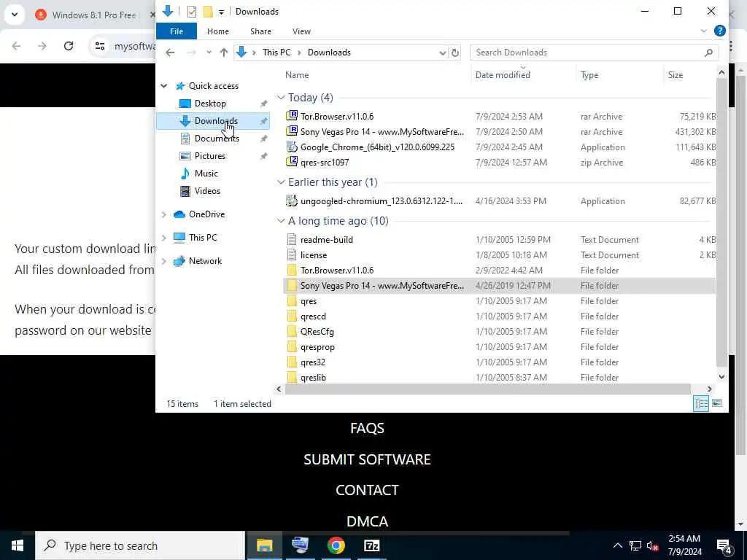Click New folder quick access toolbar icon
Screen dimensions: 747x560
[x=208, y=12]
